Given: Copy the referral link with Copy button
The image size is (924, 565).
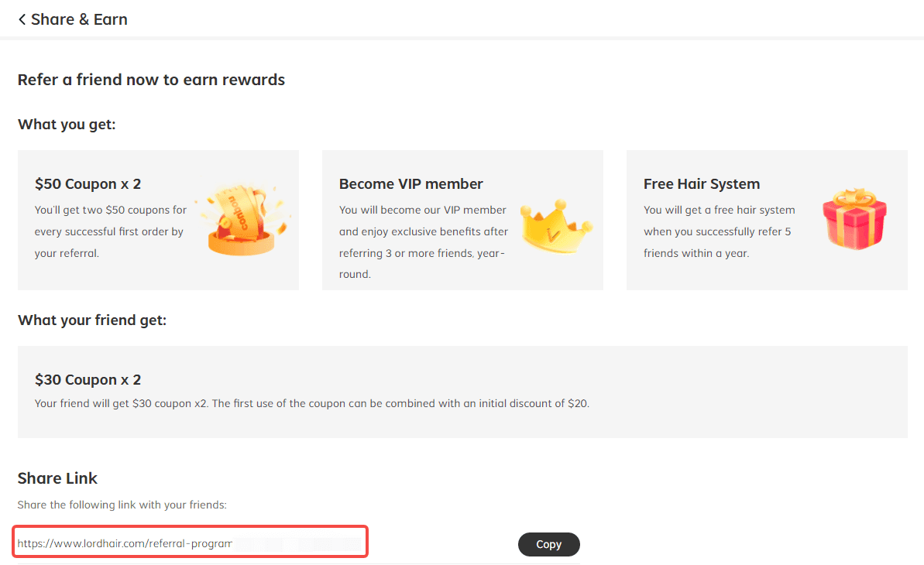Looking at the screenshot, I should tap(548, 544).
